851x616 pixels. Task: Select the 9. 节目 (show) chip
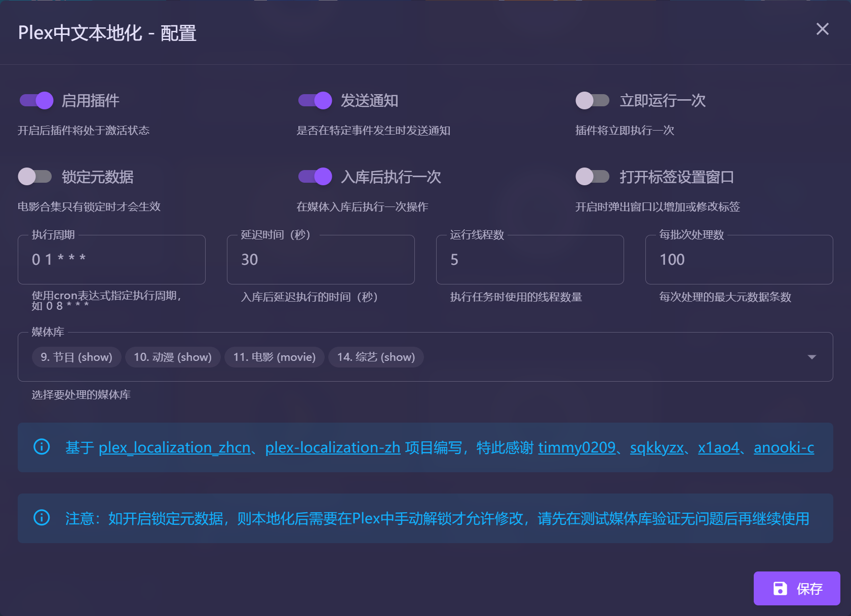[x=76, y=357]
